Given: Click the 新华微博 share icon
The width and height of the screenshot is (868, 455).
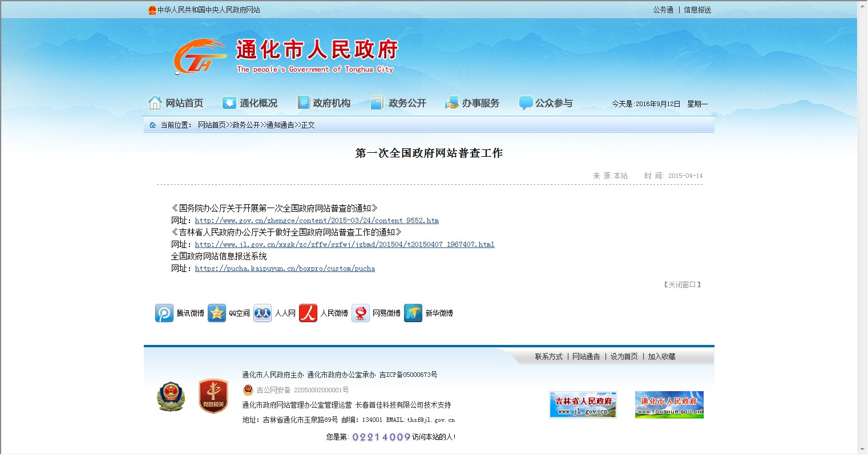Looking at the screenshot, I should [413, 313].
